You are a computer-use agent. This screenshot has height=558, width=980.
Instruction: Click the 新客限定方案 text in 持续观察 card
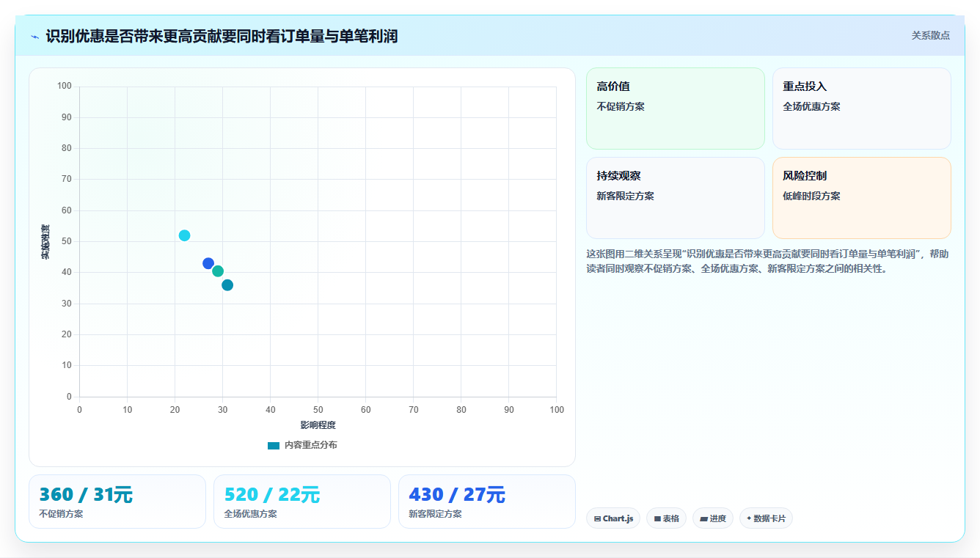coord(625,196)
